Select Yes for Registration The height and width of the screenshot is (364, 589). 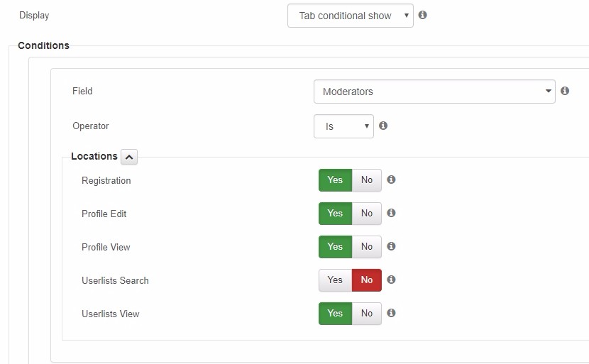[335, 180]
